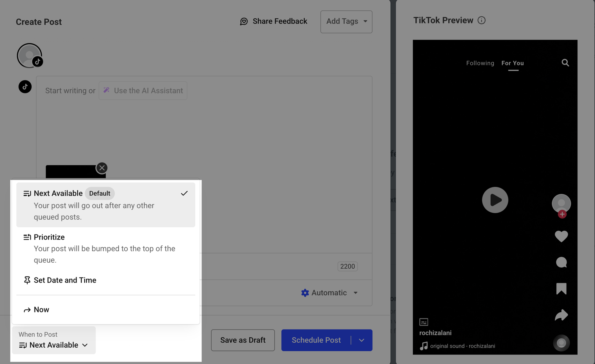Choose Set Date and Time option
Screen dimensions: 595x364
pyautogui.click(x=65, y=280)
